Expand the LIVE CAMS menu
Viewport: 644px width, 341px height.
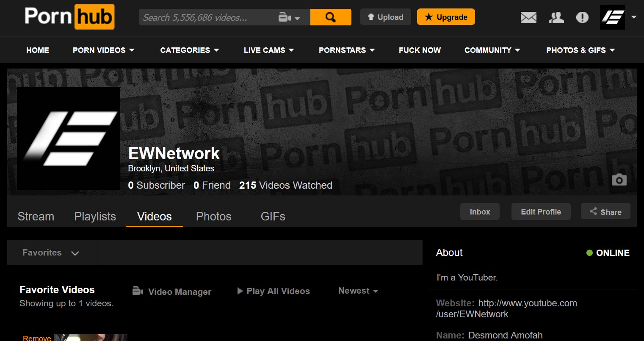tap(269, 50)
